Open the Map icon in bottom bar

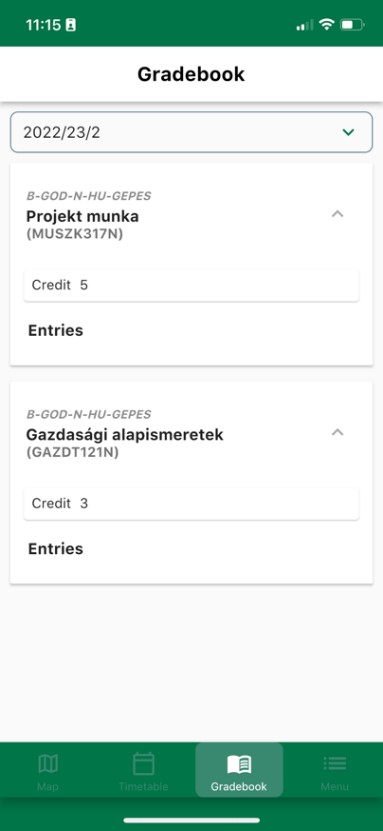[48, 764]
